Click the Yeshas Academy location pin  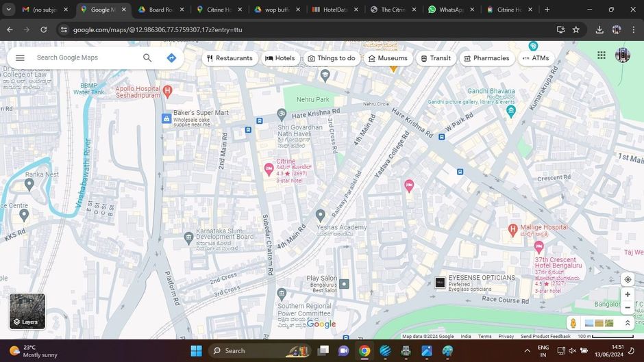321,215
